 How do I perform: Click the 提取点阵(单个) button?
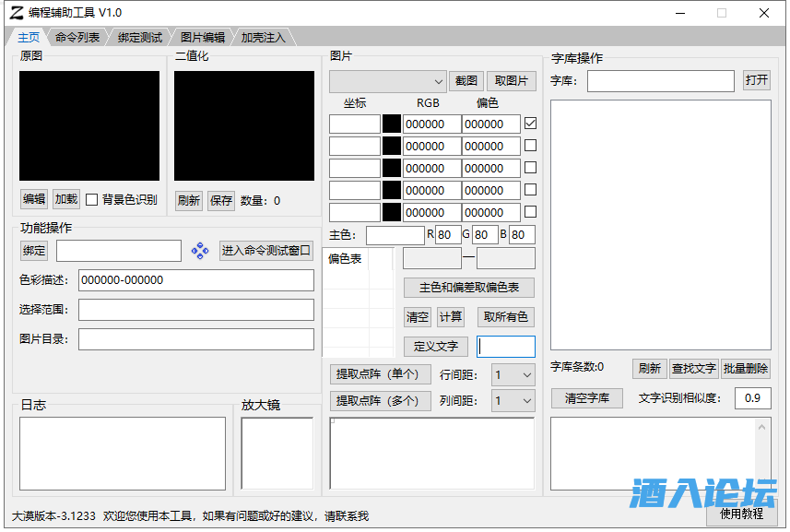pos(377,374)
